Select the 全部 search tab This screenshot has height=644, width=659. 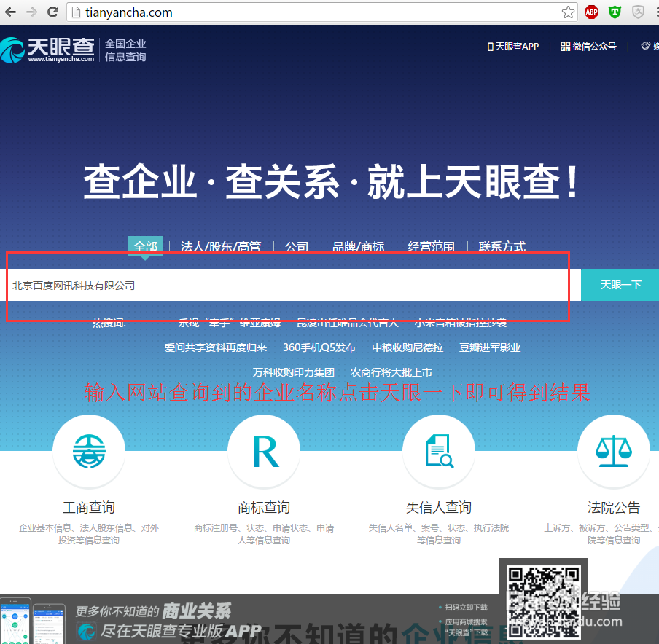click(145, 246)
